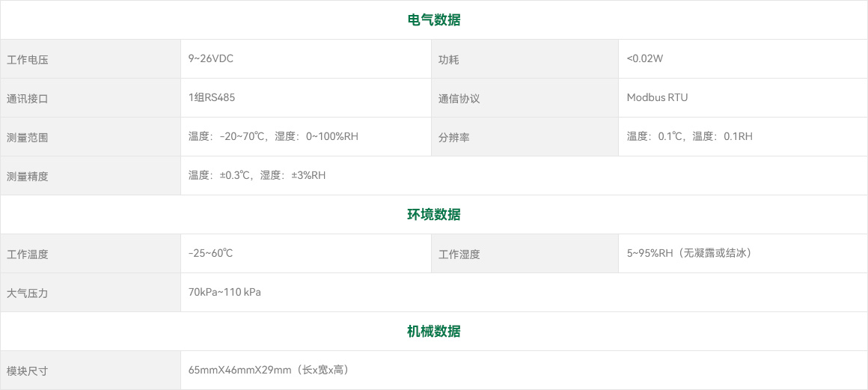Click the 1组RS485 value cell
The height and width of the screenshot is (390, 868).
coord(212,97)
